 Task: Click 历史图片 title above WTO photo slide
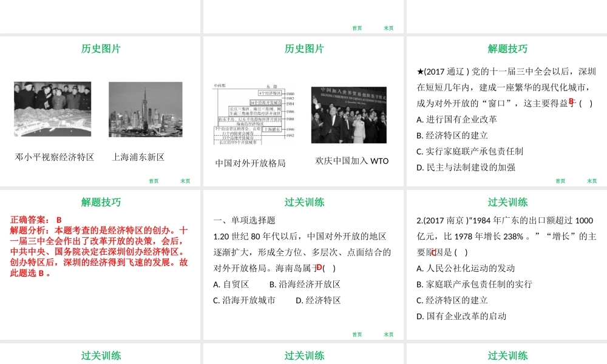(x=304, y=49)
